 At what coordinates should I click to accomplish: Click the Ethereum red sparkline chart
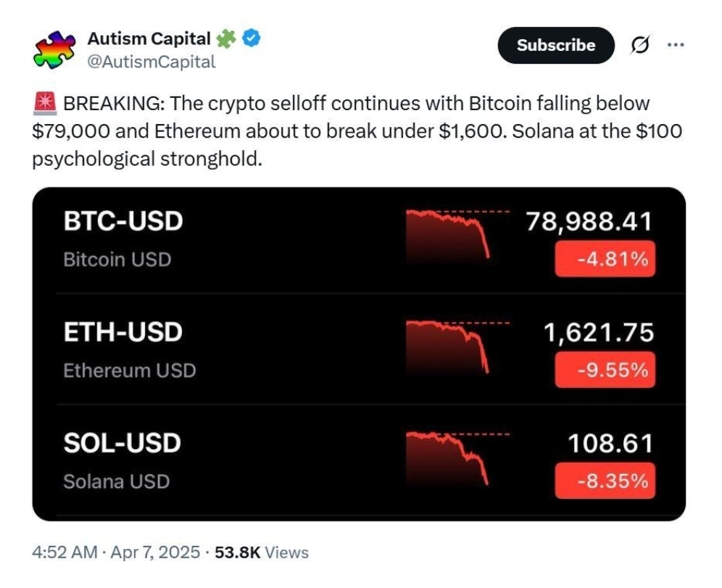click(x=457, y=347)
